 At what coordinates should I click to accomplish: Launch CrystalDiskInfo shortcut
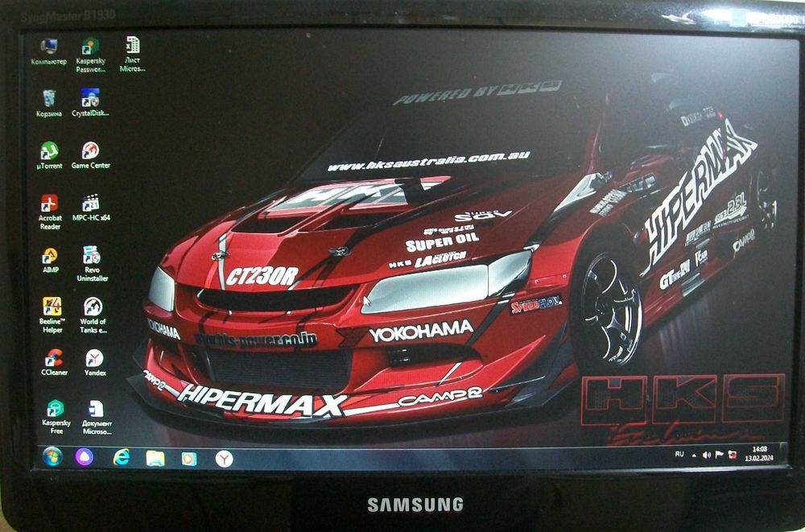90,103
